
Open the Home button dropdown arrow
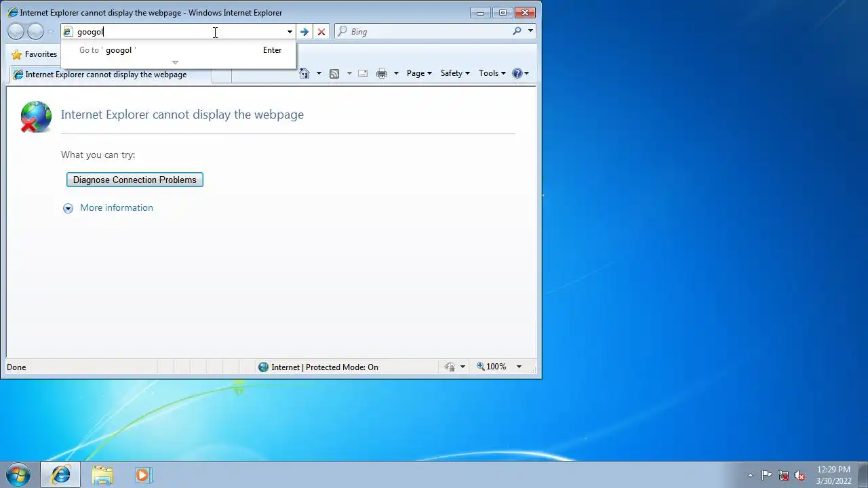pos(319,73)
